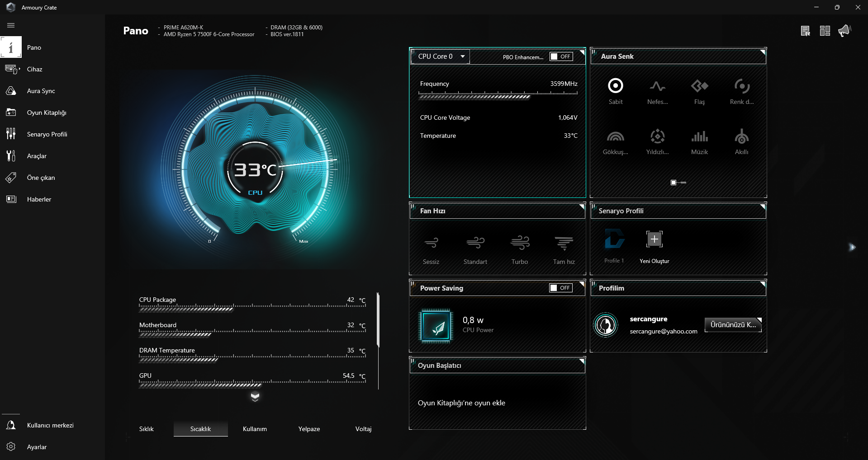Open the hamburger menu in sidebar
868x460 pixels.
pos(11,25)
